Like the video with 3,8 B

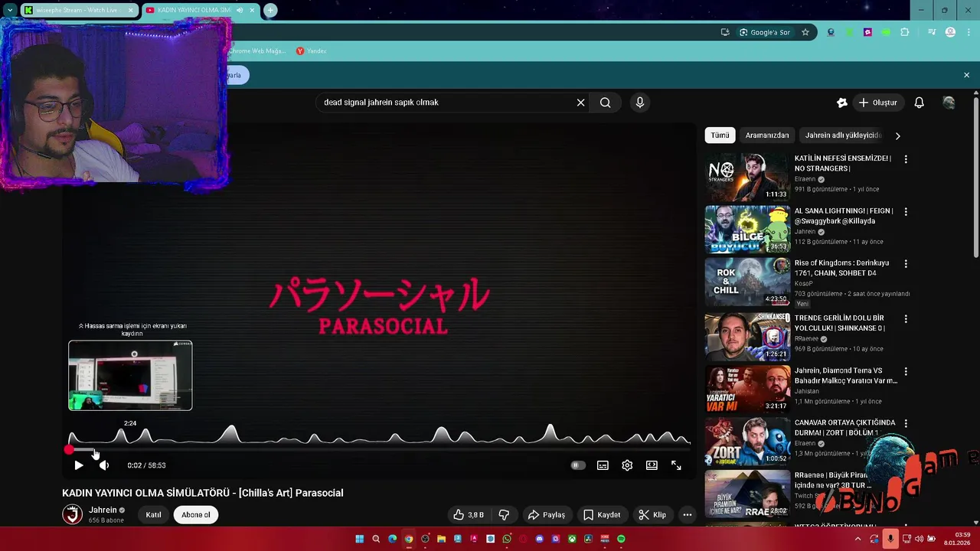tap(469, 515)
